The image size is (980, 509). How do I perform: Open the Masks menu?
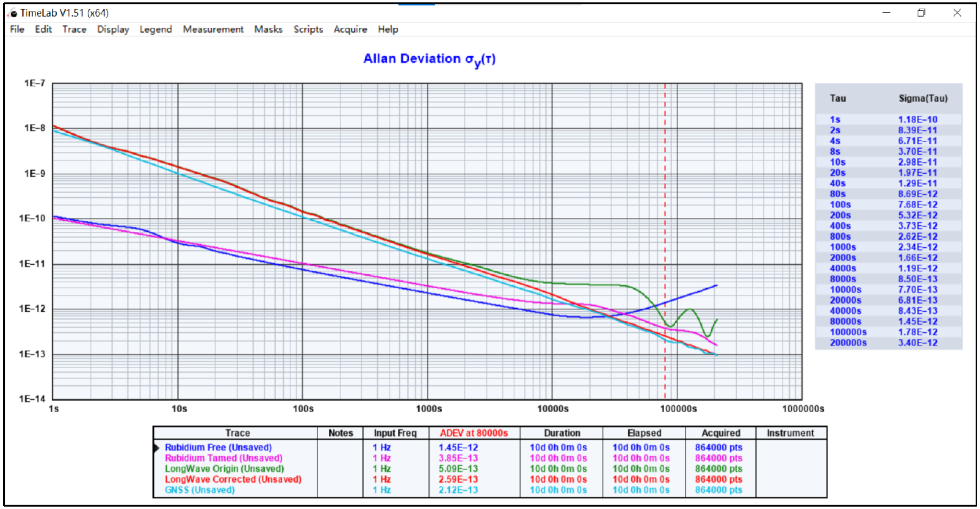(x=268, y=29)
